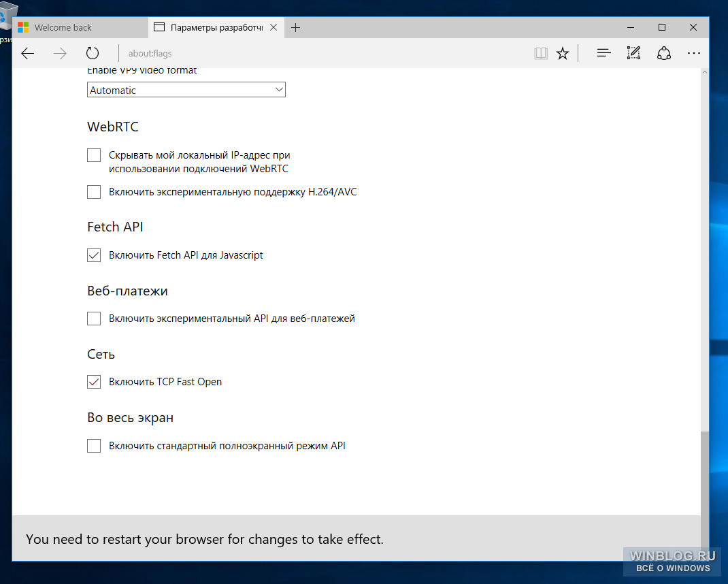Viewport: 728px width, 584px height.
Task: Minimize the Edge window
Action: [x=631, y=27]
